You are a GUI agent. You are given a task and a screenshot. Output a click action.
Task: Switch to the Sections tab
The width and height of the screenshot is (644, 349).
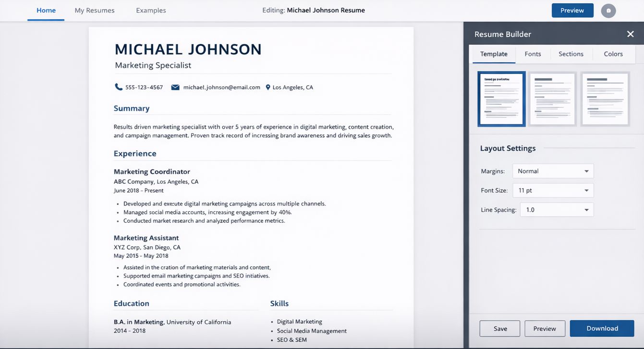(571, 54)
